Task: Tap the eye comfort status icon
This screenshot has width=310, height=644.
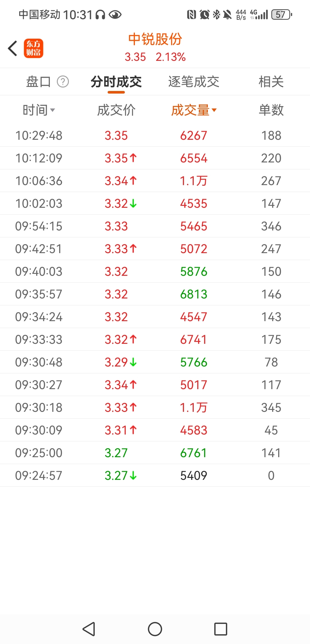Action: click(115, 14)
